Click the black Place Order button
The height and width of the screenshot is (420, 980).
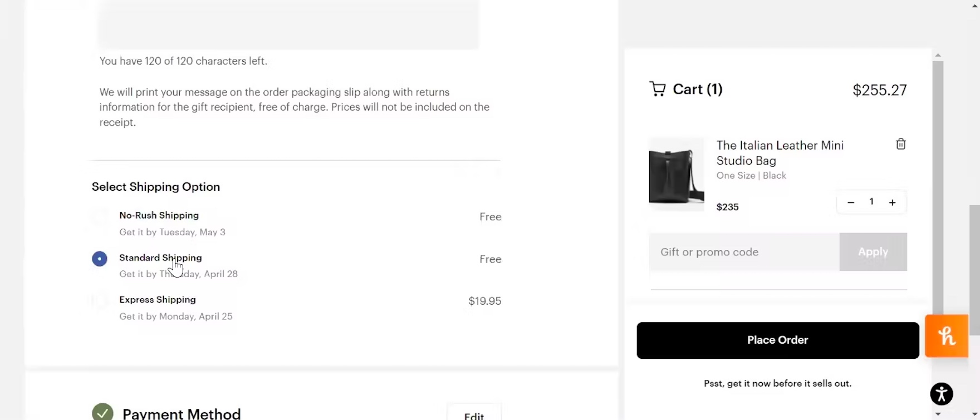tap(777, 340)
